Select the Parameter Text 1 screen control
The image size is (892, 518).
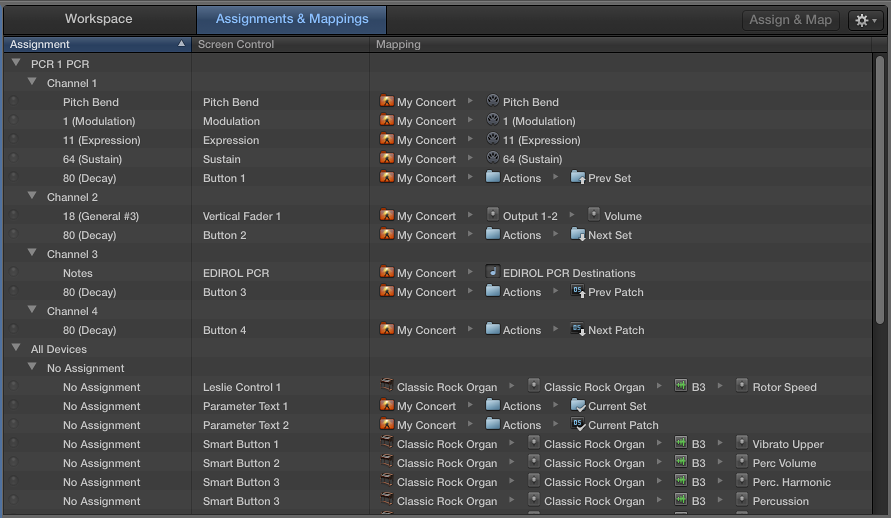(245, 406)
